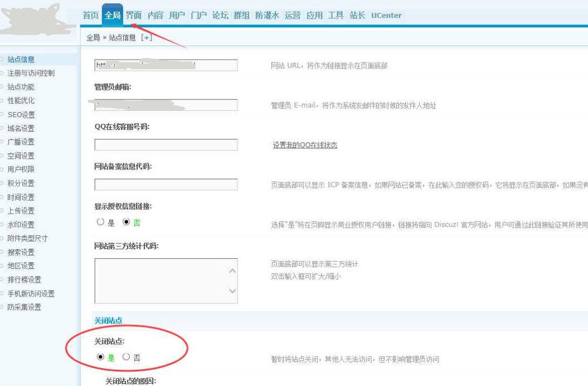Click the down arrow of 统计代码 textarea scrollbar
The image size is (588, 386).
232,291
